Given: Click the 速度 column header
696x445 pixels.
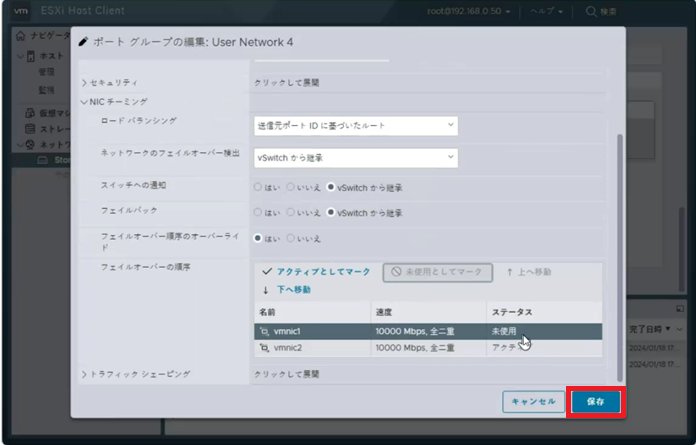Looking at the screenshot, I should click(428, 312).
